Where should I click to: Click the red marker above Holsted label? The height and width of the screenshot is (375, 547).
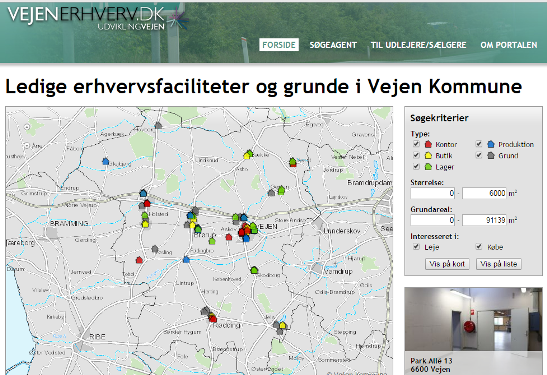[147, 203]
